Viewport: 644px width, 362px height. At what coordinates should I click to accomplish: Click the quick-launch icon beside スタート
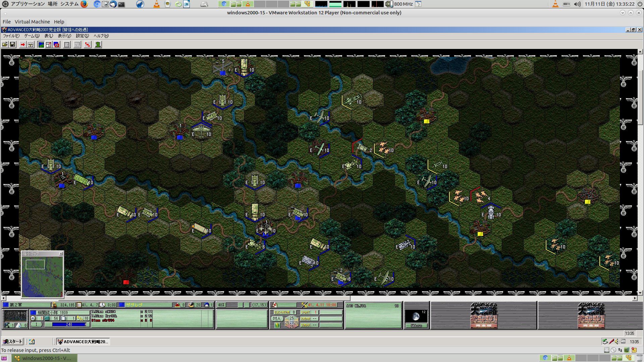pos(32,342)
